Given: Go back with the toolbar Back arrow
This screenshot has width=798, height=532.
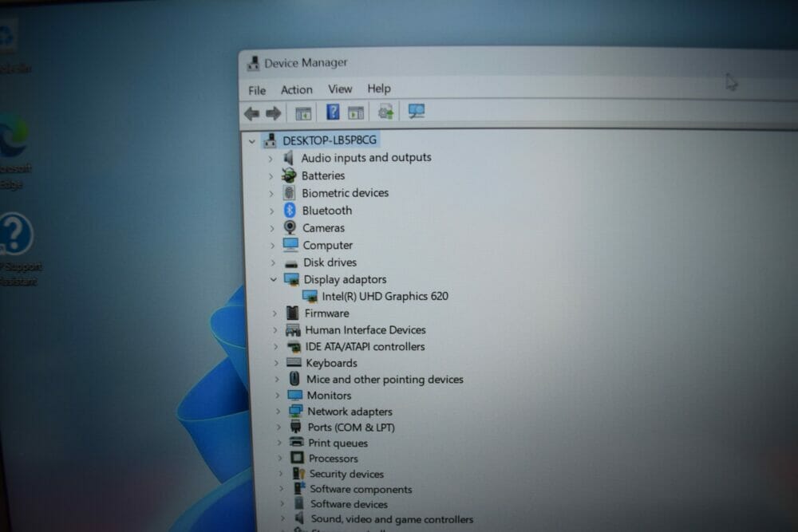Looking at the screenshot, I should point(252,113).
